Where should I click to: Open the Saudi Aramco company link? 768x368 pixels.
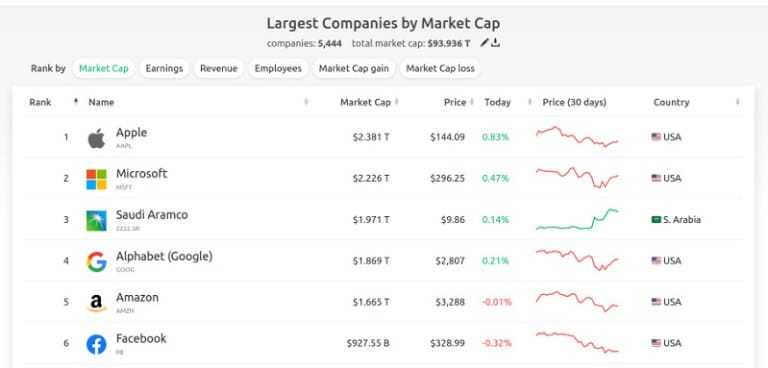pos(152,215)
